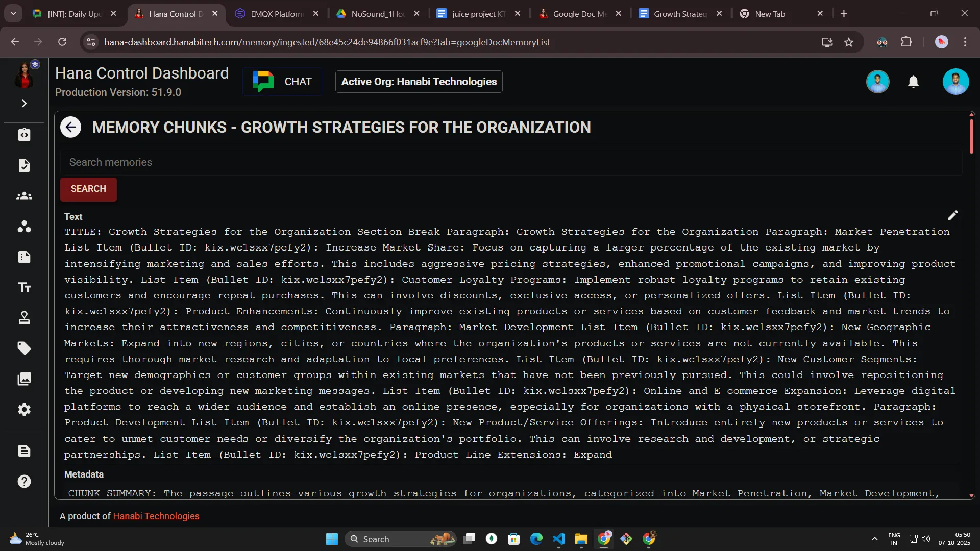
Task: Open the tags icon in sidebar
Action: point(24,348)
